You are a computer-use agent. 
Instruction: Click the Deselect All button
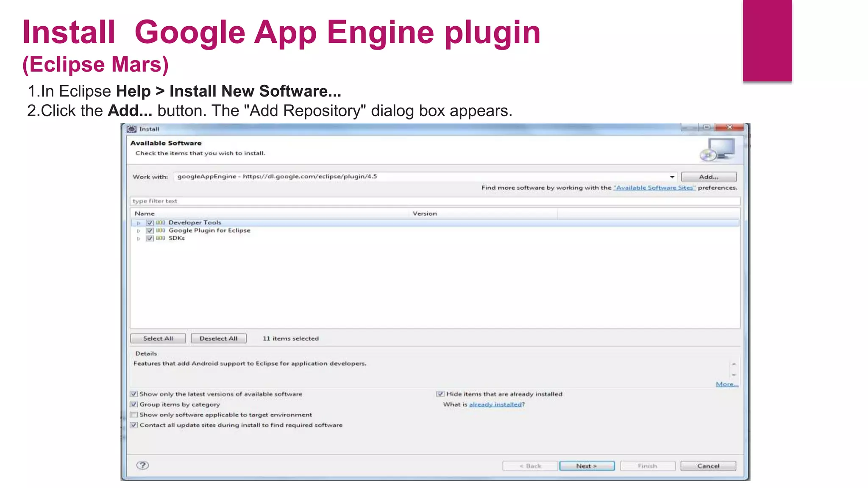218,338
